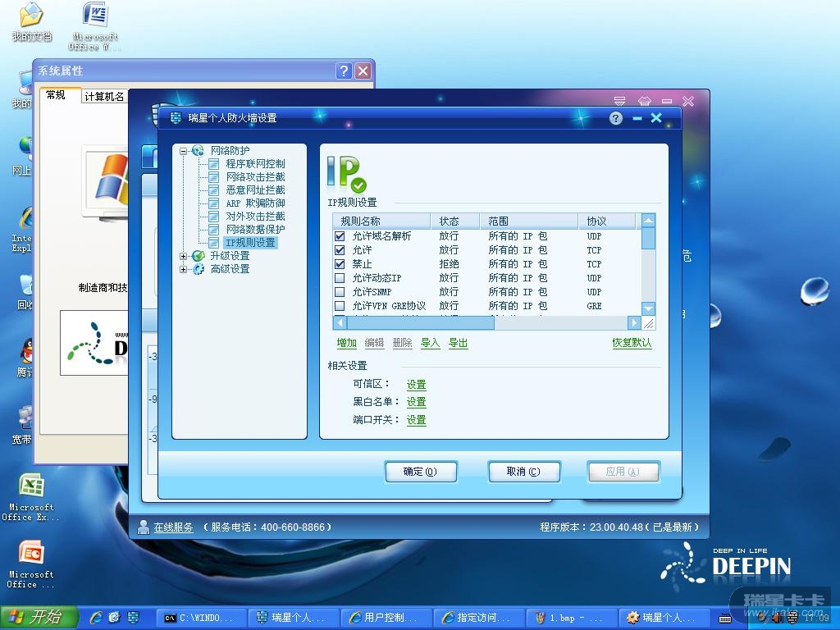Image resolution: width=840 pixels, height=630 pixels.
Task: Click the firewall shield icon in settings title bar
Action: click(176, 118)
